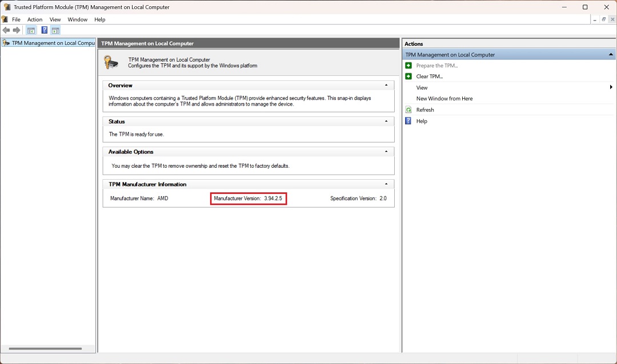
Task: Collapse the Status section
Action: pyautogui.click(x=386, y=122)
